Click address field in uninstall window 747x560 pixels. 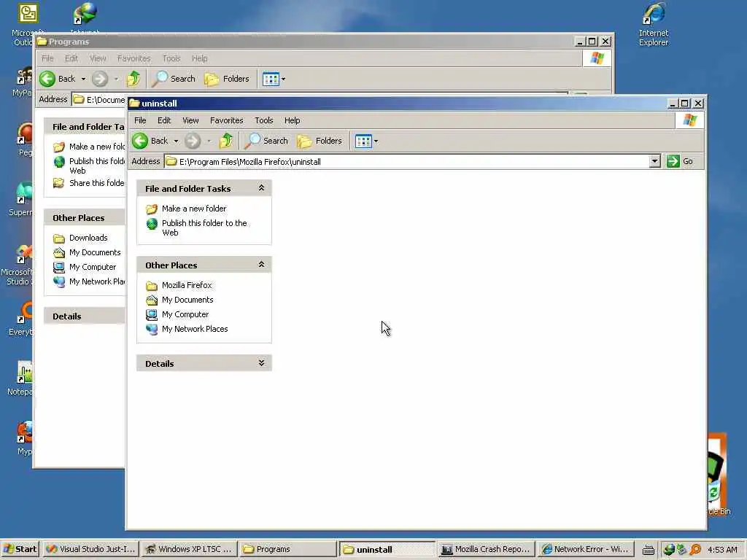coord(408,161)
